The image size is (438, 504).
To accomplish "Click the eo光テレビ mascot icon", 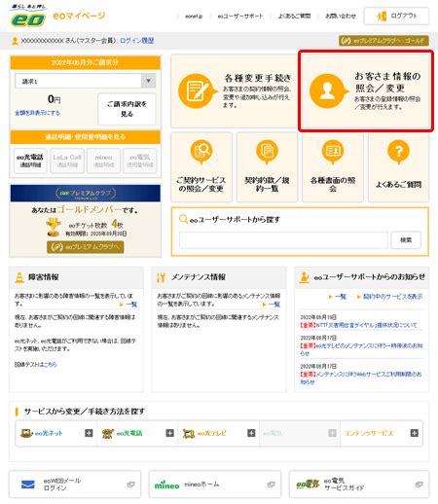I will coord(189,433).
